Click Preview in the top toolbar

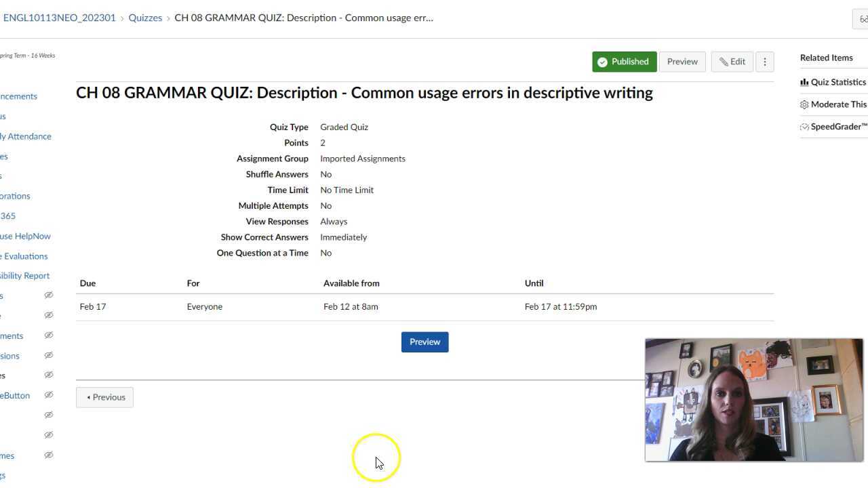pos(682,61)
